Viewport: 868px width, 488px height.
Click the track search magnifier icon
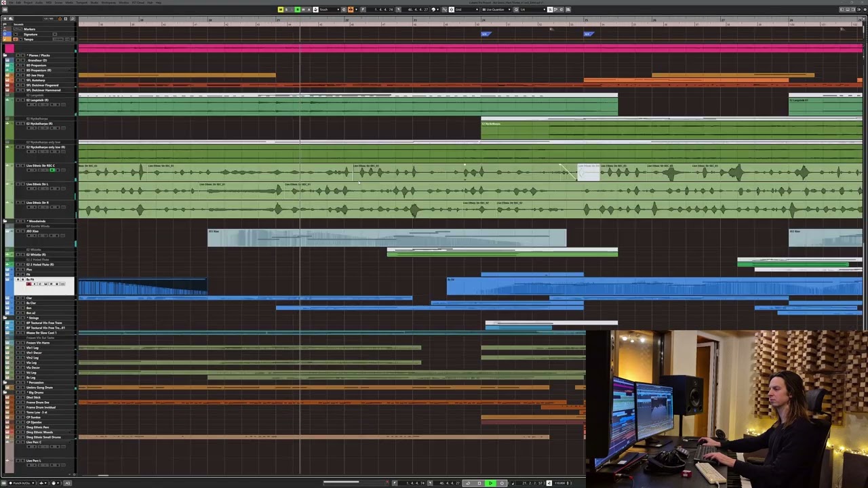pos(73,19)
